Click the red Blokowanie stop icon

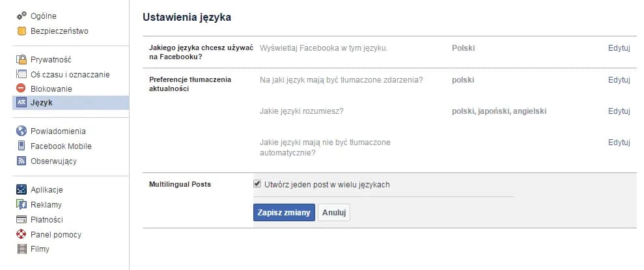(x=21, y=88)
